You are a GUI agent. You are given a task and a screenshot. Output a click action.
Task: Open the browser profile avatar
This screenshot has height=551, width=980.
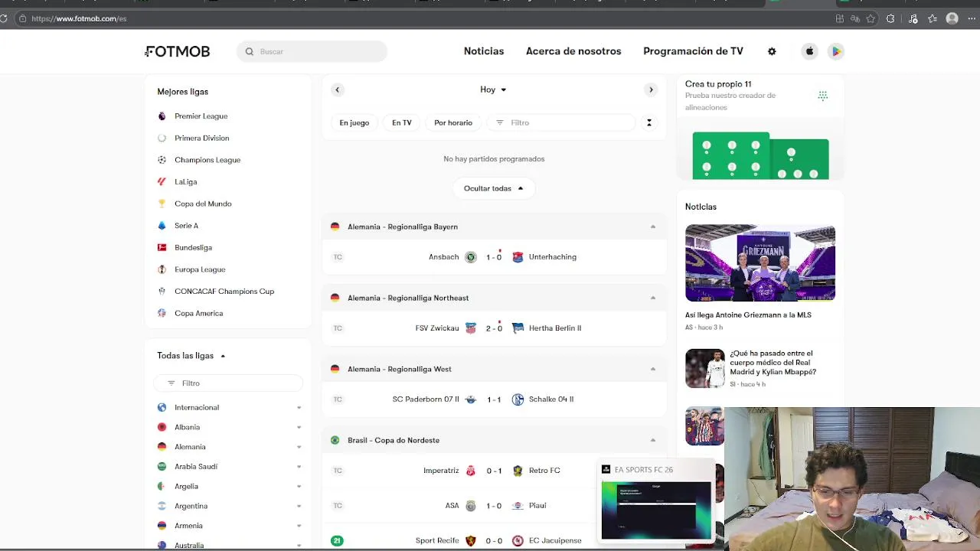pyautogui.click(x=952, y=18)
